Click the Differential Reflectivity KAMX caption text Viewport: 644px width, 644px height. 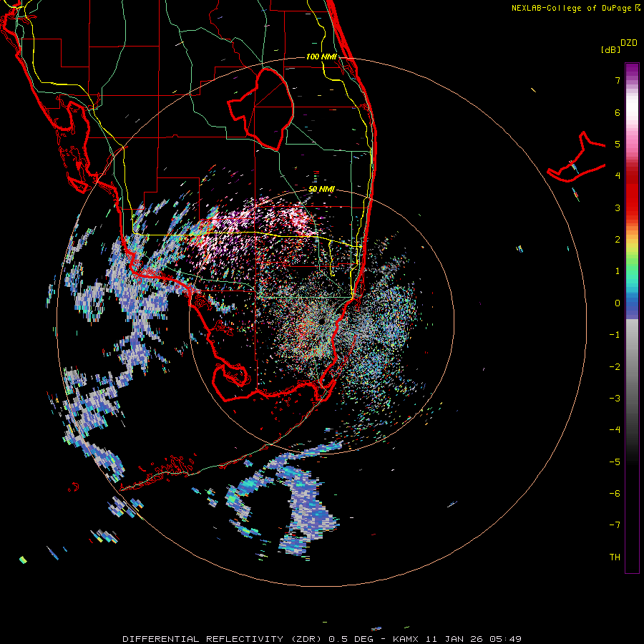click(322, 639)
